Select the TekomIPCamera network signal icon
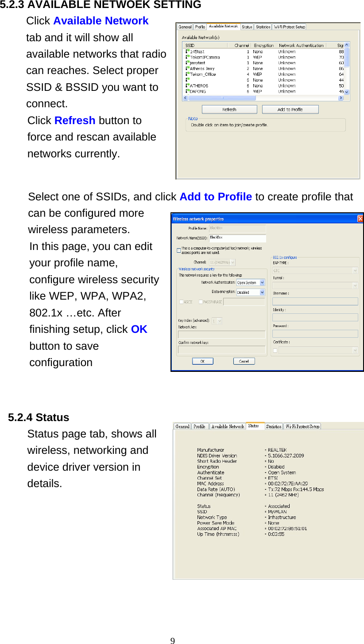This screenshot has height=644, width=364. coord(187,57)
